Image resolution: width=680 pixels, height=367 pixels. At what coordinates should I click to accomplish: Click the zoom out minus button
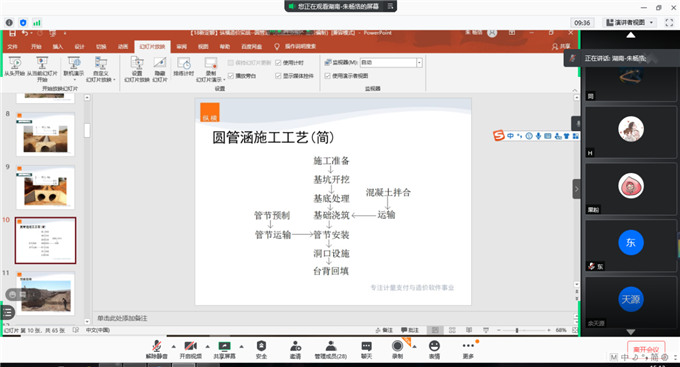coord(499,330)
